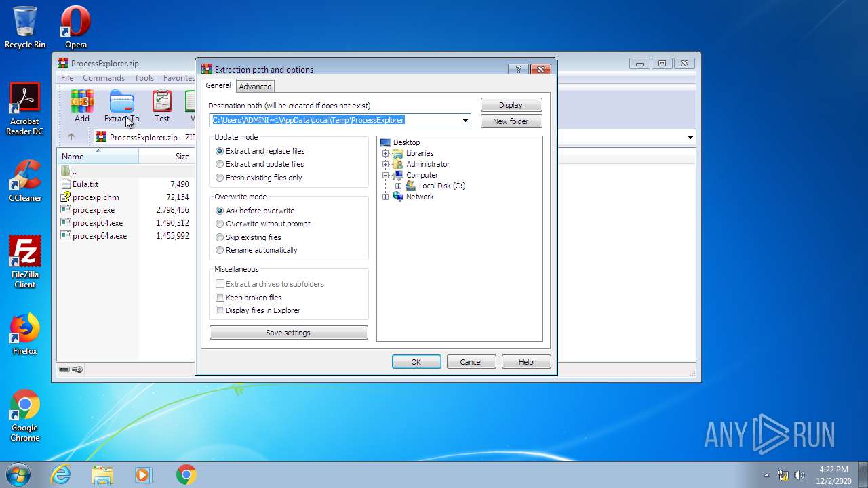The width and height of the screenshot is (868, 488).
Task: Sort by the Name column header
Action: click(x=98, y=157)
